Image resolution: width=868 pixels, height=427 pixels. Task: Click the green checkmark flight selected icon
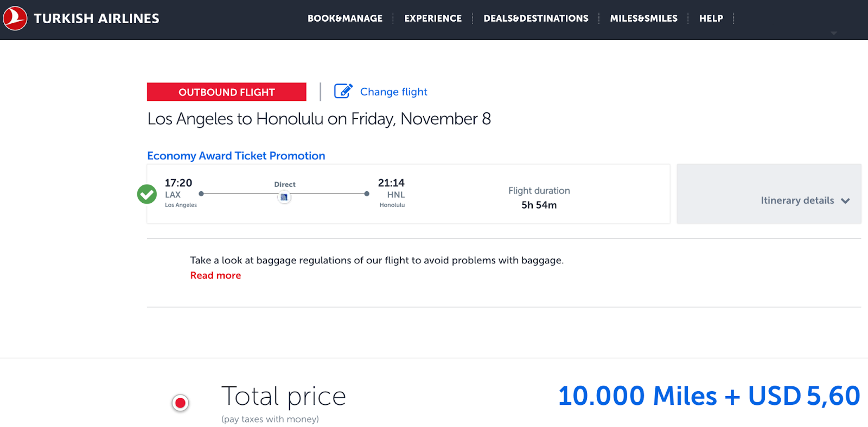[147, 194]
